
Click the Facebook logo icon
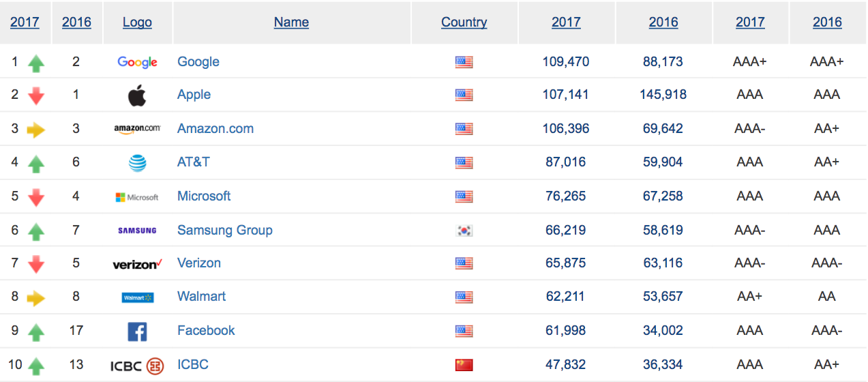(x=137, y=332)
